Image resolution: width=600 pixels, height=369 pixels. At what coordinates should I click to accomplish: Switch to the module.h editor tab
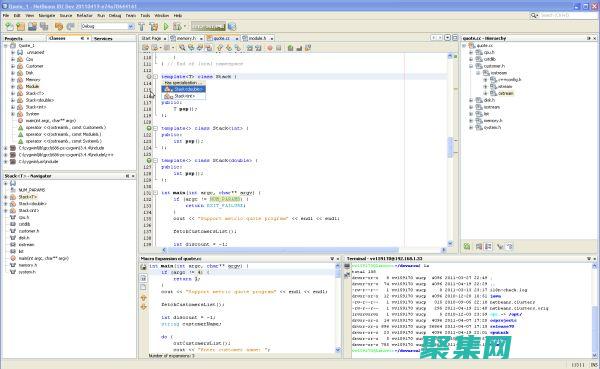point(258,38)
